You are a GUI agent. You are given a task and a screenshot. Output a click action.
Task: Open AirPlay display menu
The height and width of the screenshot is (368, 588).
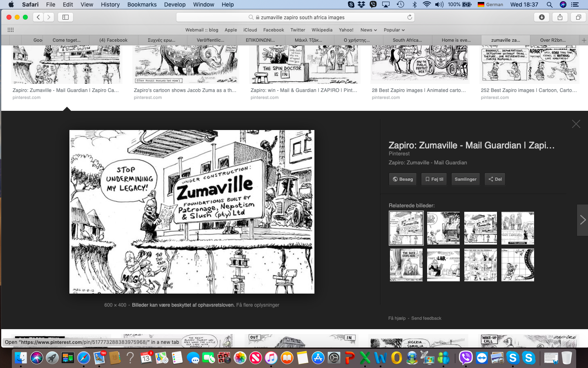click(x=386, y=4)
